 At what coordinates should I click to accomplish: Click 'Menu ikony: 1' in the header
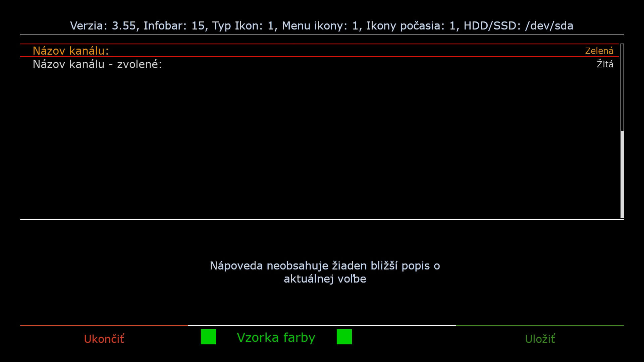[320, 26]
